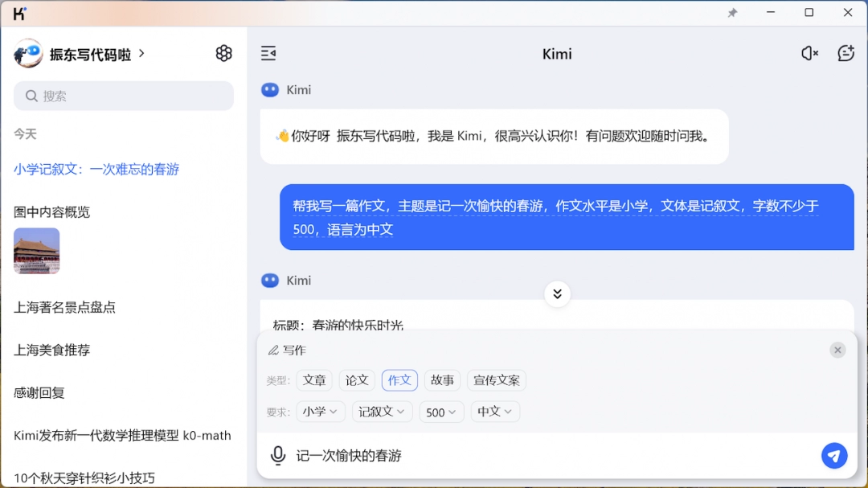Send the message with the blue arrow button
Screen dimensions: 868x488
(834, 455)
